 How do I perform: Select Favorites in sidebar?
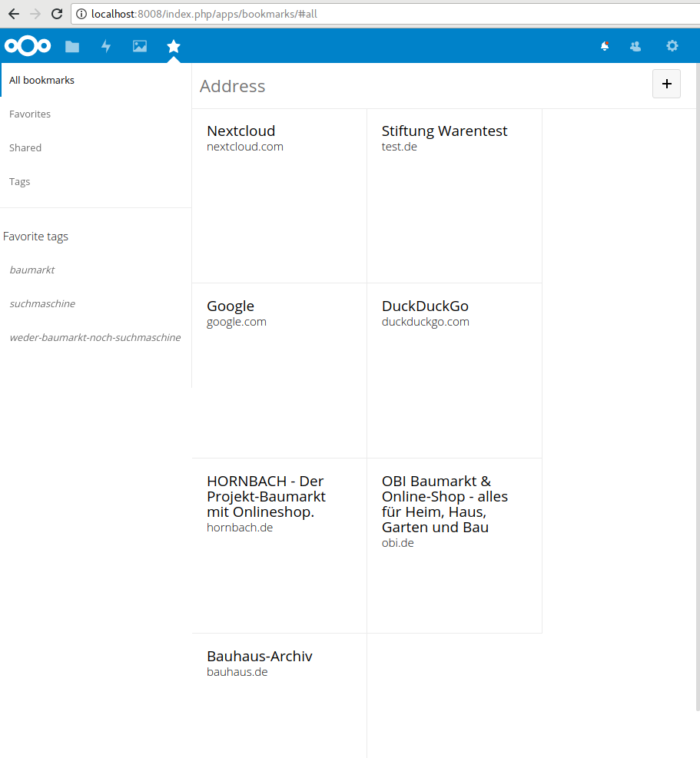pos(96,114)
